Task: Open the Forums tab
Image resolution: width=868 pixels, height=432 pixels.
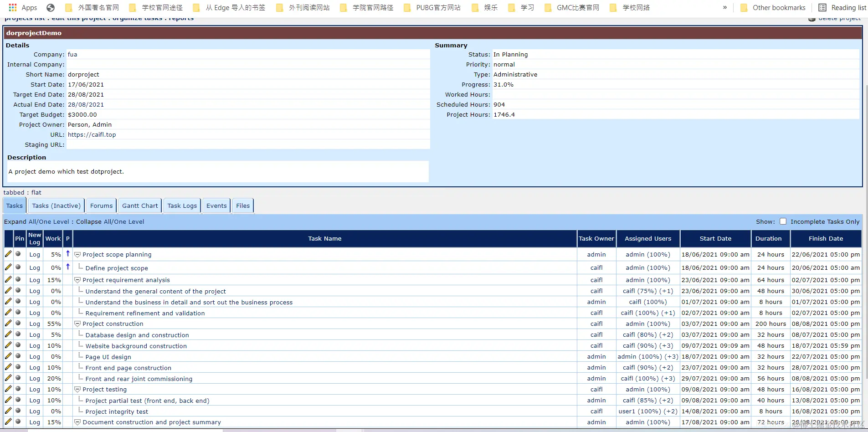Action: point(101,206)
